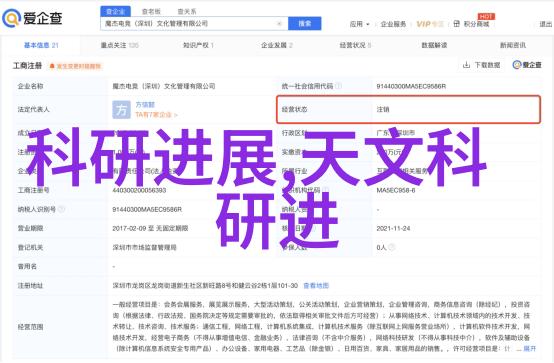This screenshot has width=554, height=363.
Task: Open the TA有7家企业 link
Action: 156,115
